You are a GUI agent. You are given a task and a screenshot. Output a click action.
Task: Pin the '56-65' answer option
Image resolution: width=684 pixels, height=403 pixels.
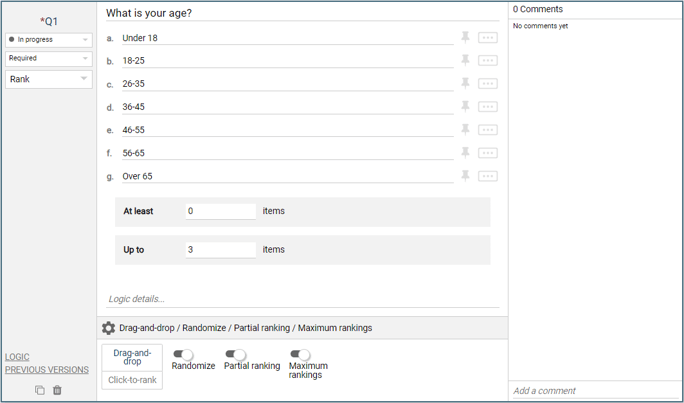coord(465,153)
